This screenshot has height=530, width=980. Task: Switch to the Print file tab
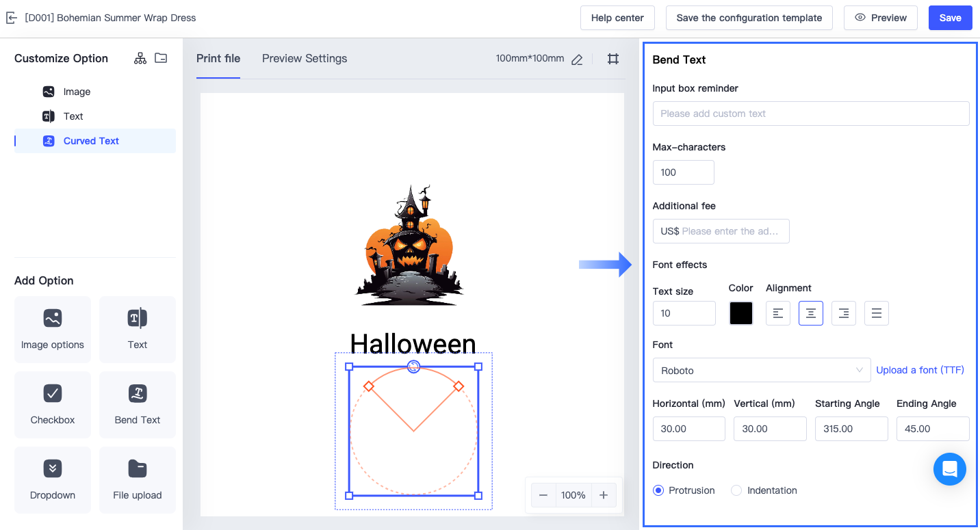[218, 58]
